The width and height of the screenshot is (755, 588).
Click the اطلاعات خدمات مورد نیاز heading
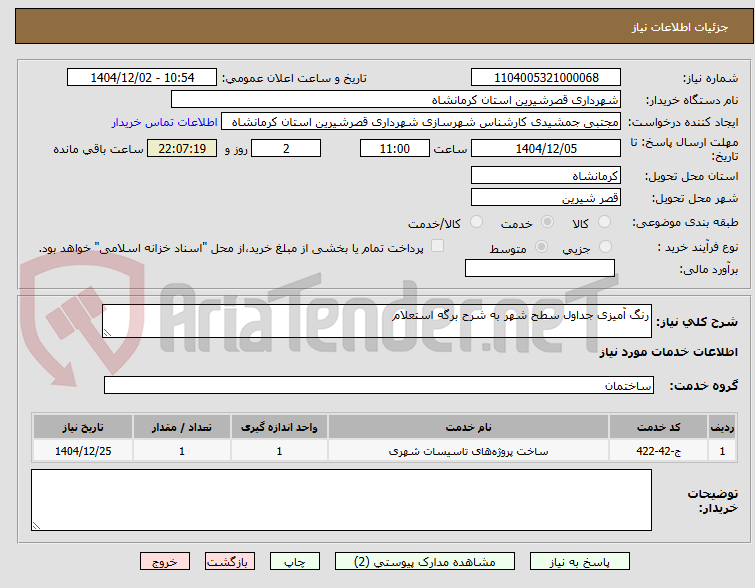click(x=668, y=352)
